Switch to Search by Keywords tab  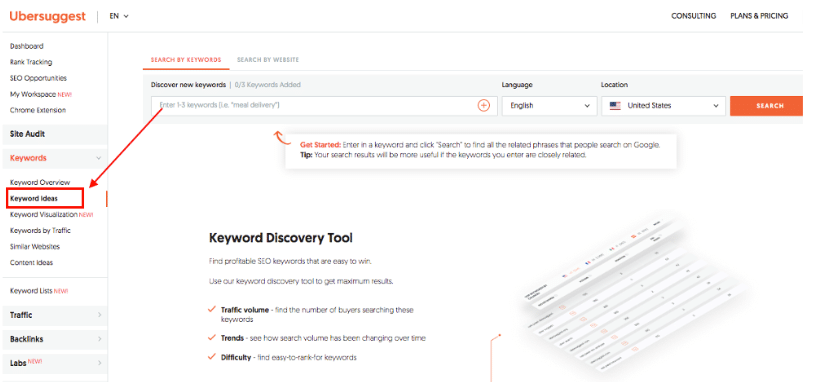(x=186, y=60)
